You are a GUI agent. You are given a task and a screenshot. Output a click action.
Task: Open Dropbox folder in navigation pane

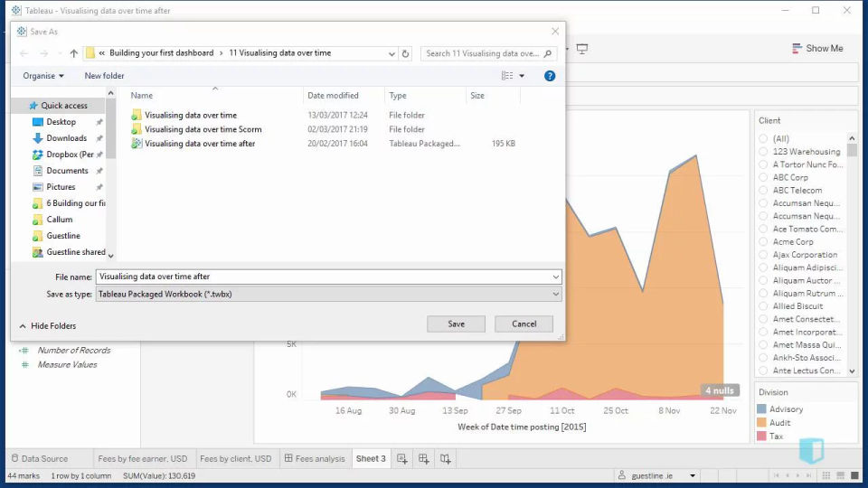coord(70,155)
